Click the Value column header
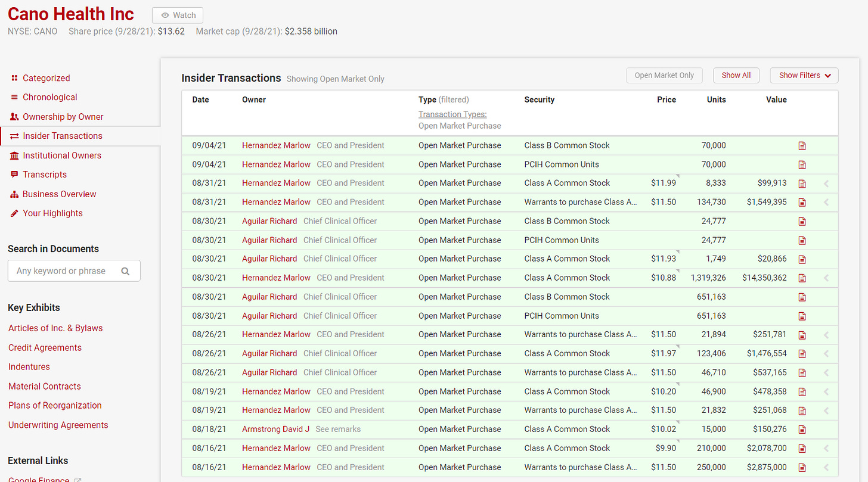The height and width of the screenshot is (482, 868). click(x=776, y=99)
